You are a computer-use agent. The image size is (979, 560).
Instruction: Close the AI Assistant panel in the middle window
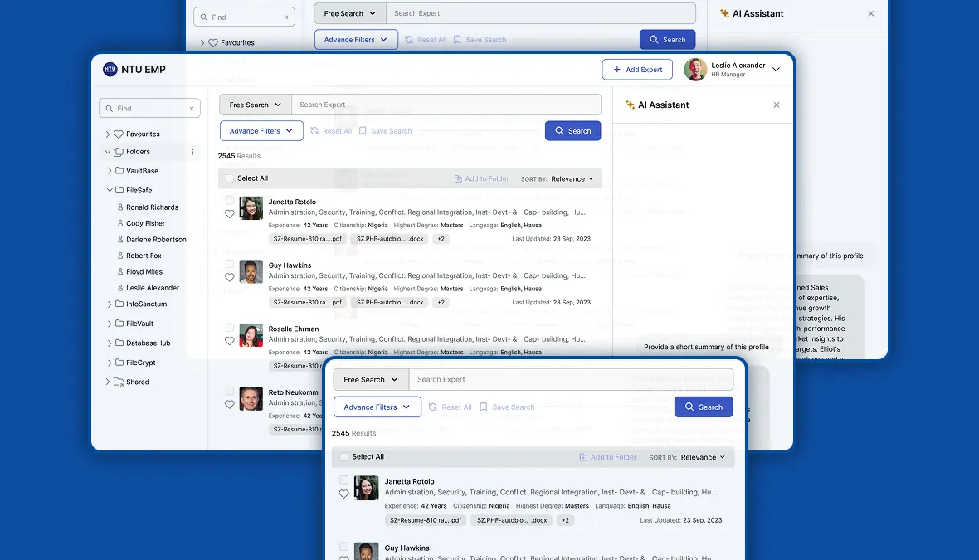click(776, 105)
